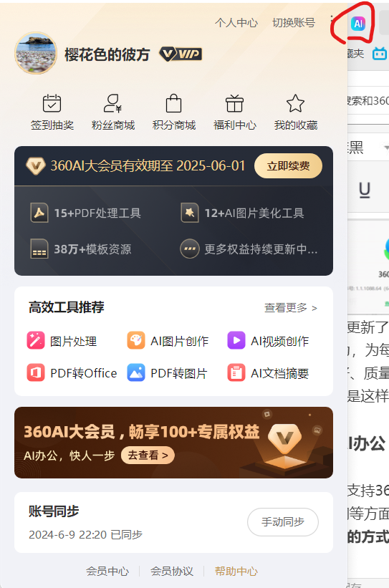The height and width of the screenshot is (588, 389).
Task: Click the underline U button in background page
Action: click(x=365, y=190)
